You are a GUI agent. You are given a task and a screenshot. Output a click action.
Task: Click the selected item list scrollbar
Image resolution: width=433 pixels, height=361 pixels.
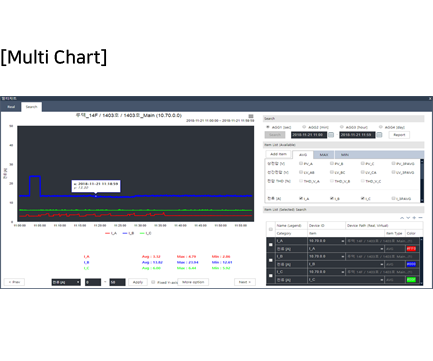click(422, 261)
